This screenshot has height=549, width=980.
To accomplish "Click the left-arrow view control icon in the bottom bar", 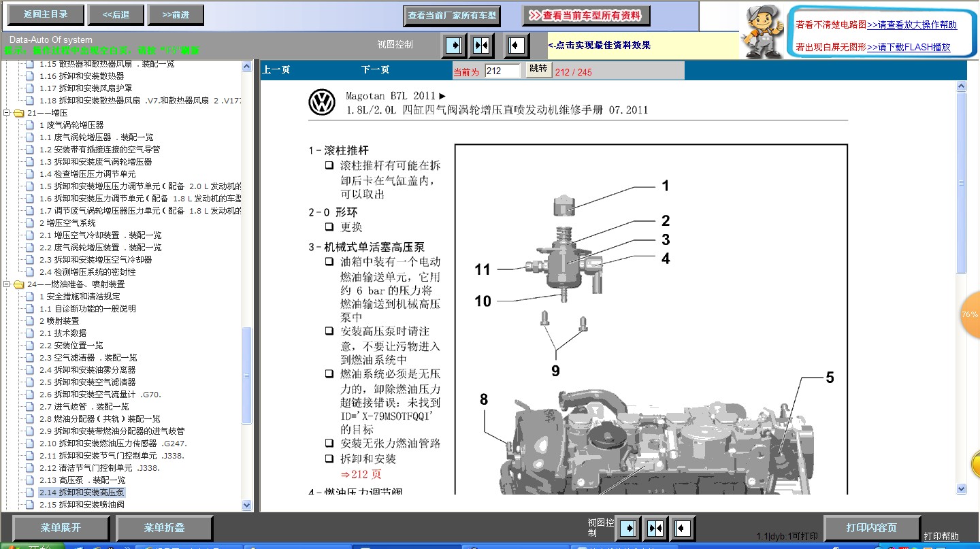I will 682,528.
